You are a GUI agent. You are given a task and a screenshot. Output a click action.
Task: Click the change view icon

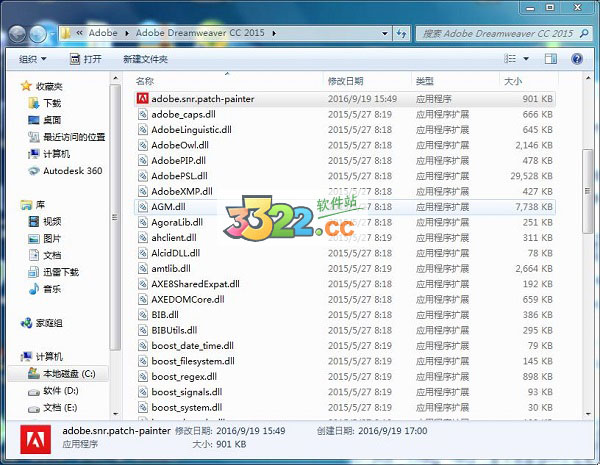pos(510,59)
